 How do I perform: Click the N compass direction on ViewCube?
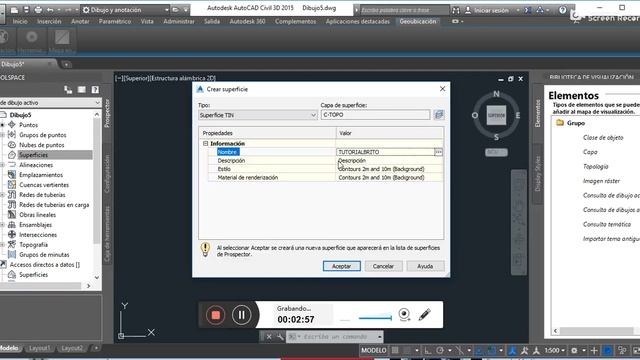(x=496, y=94)
